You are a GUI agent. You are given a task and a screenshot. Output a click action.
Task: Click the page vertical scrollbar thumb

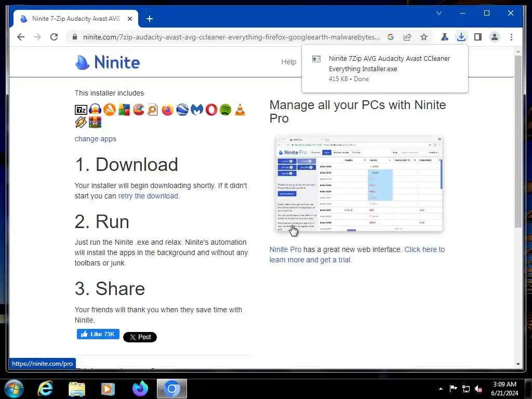coord(518,141)
